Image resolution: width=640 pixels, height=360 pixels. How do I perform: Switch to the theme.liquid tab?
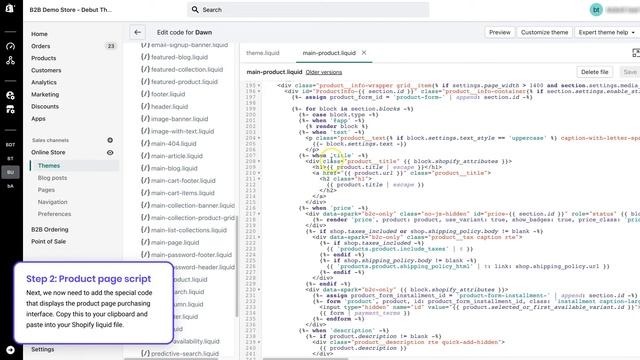[x=263, y=53]
